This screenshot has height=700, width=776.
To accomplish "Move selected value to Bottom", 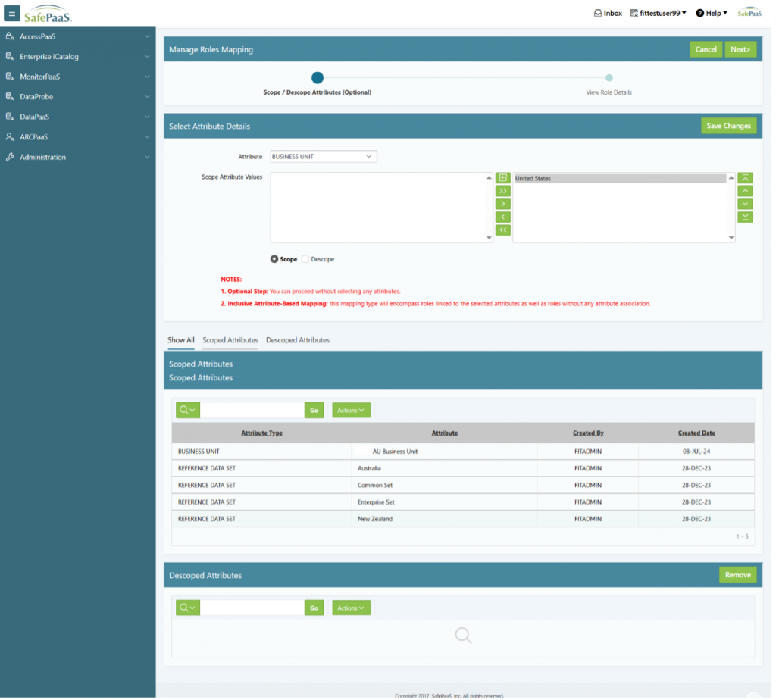I will click(x=746, y=217).
